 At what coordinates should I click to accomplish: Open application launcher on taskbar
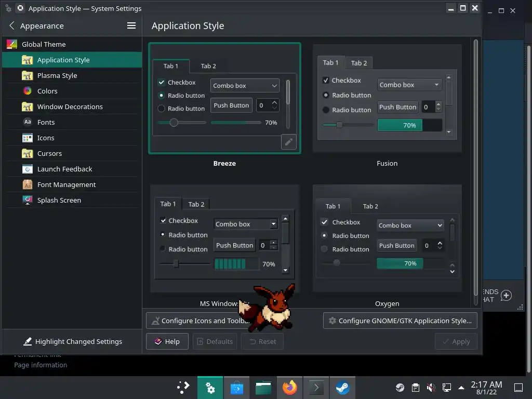(183, 388)
